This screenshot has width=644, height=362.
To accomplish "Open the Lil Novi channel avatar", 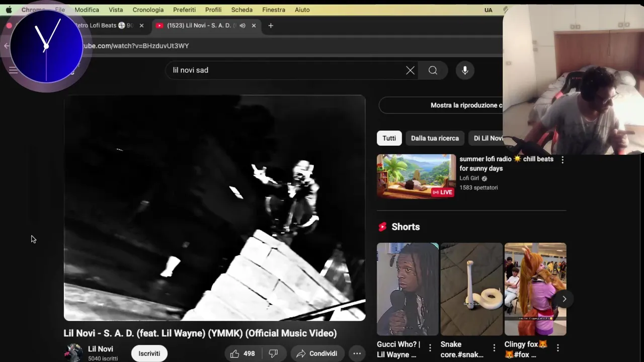I will click(x=73, y=352).
